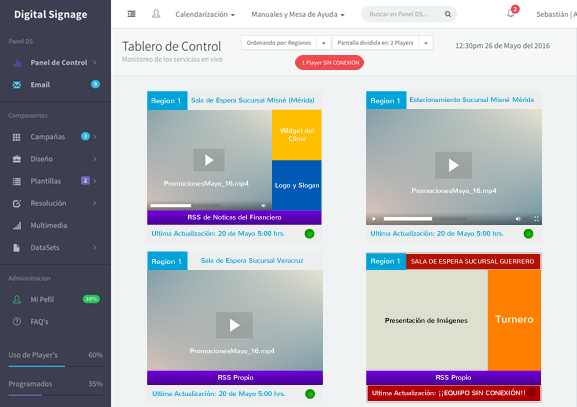
Task: Open the notifications bell icon
Action: [511, 14]
